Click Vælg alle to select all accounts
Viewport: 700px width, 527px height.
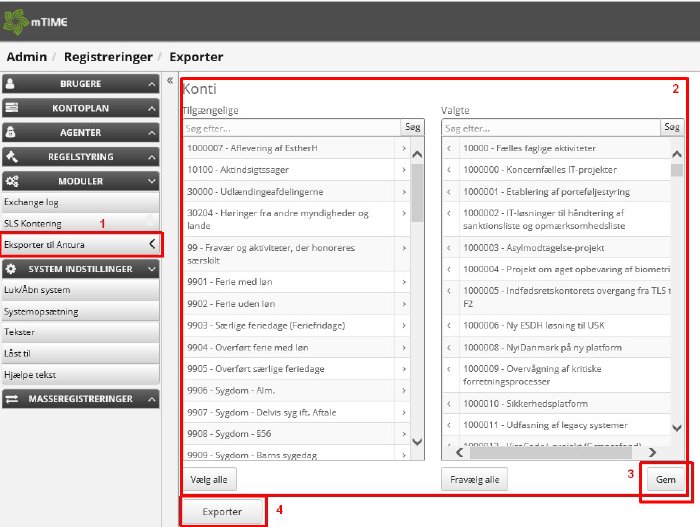tap(207, 480)
